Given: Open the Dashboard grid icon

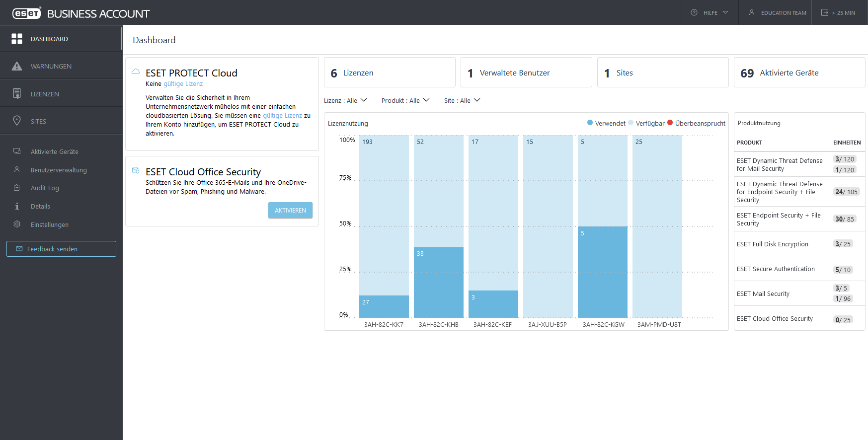Looking at the screenshot, I should pyautogui.click(x=17, y=39).
